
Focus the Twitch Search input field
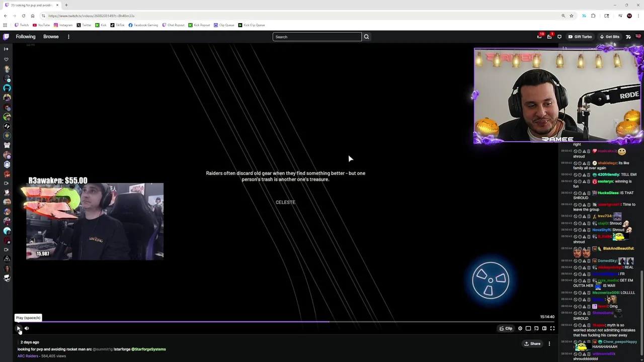click(317, 37)
